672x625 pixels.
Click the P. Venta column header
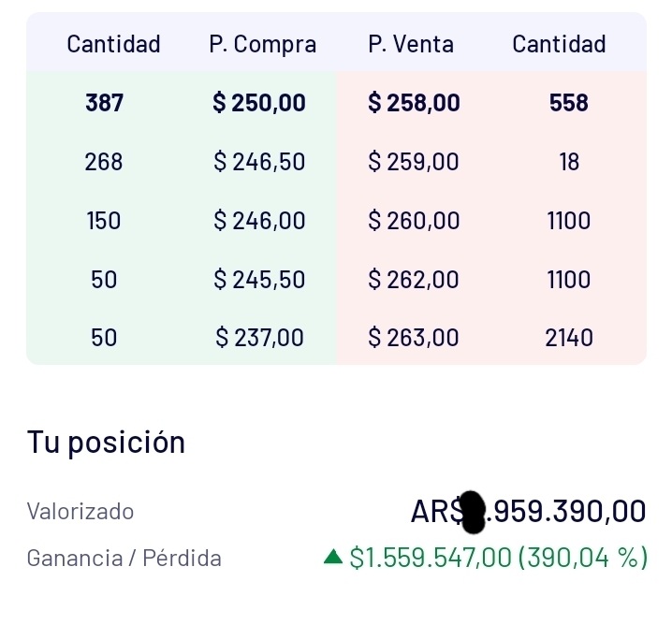411,44
